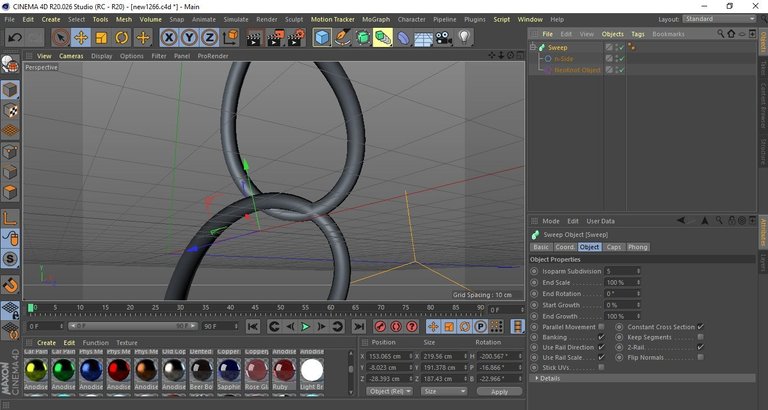Click frame 45 on the timeline ruler
Viewport: 768px width, 410px height.
coord(255,310)
